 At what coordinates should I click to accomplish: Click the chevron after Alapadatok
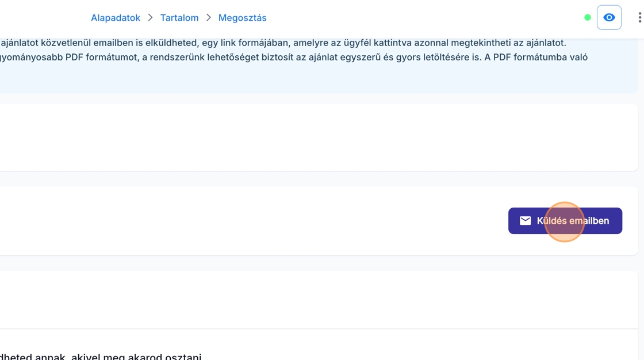(150, 18)
